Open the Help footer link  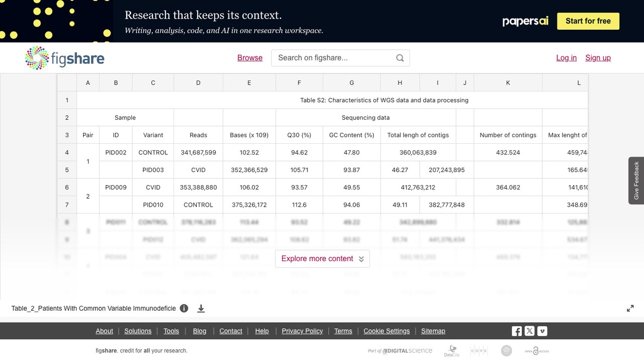[x=262, y=331]
